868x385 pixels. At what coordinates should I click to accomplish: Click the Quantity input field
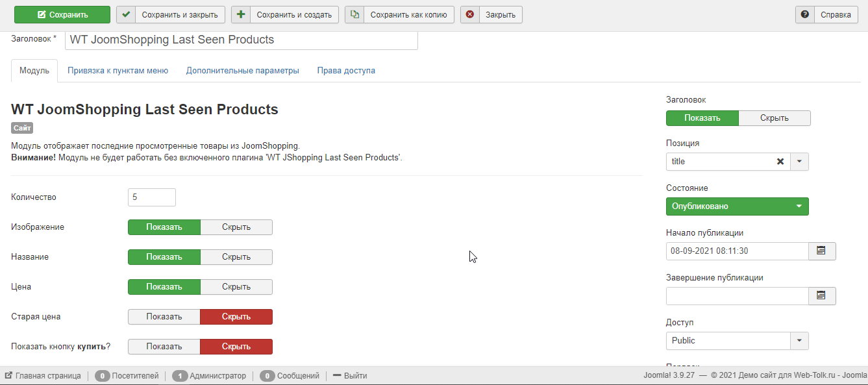152,197
